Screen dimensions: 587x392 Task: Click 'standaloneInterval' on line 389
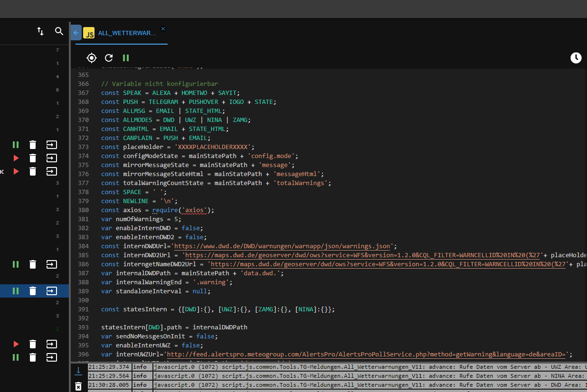(149, 291)
